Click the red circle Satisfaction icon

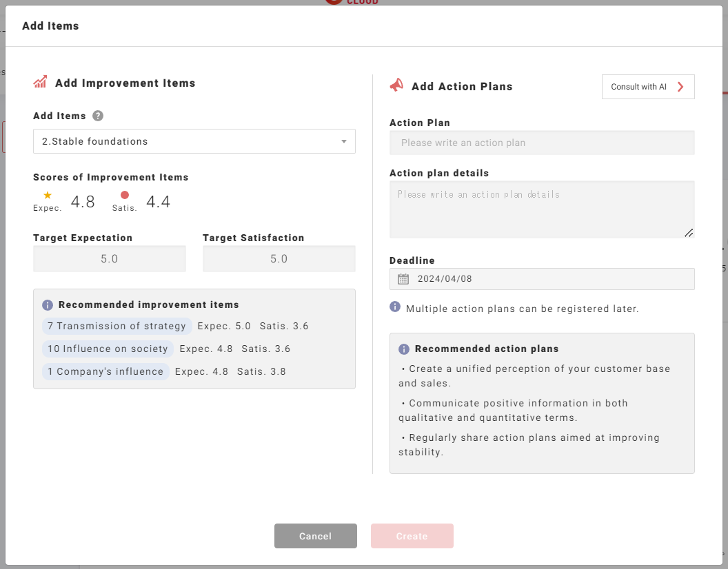(x=125, y=196)
